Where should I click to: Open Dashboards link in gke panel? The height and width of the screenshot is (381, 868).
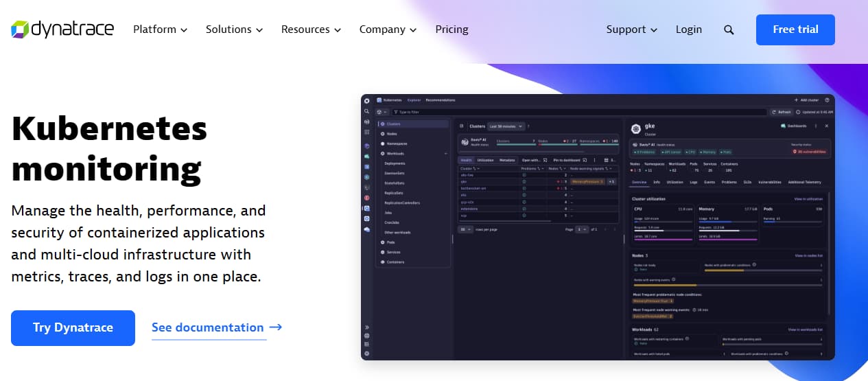pyautogui.click(x=794, y=126)
